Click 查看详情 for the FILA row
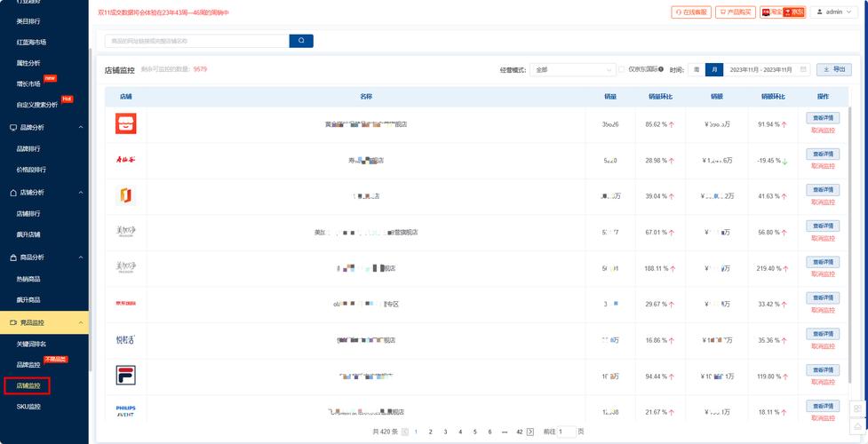 click(823, 369)
